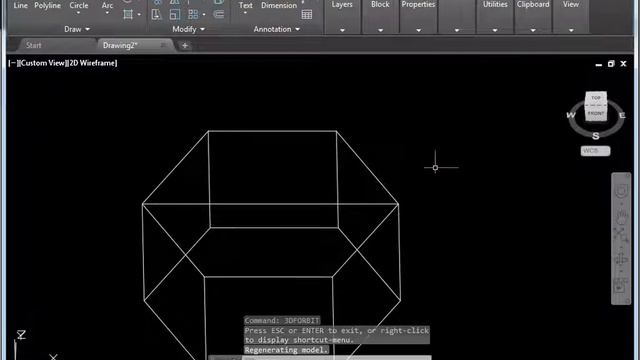Expand the Draw panel
The width and height of the screenshot is (640, 360).
point(77,29)
